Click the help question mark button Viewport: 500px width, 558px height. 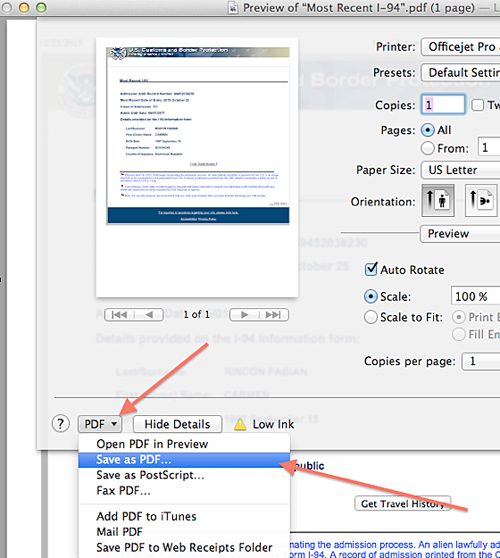(60, 424)
